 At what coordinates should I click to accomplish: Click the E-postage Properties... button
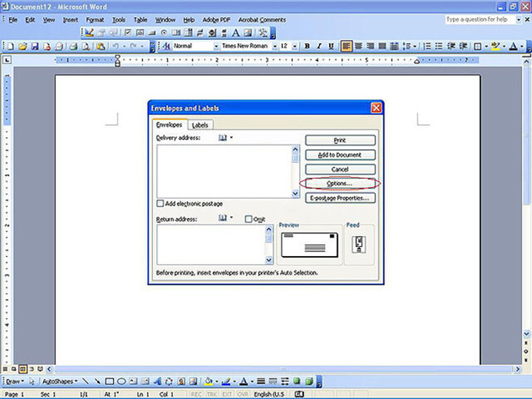340,198
